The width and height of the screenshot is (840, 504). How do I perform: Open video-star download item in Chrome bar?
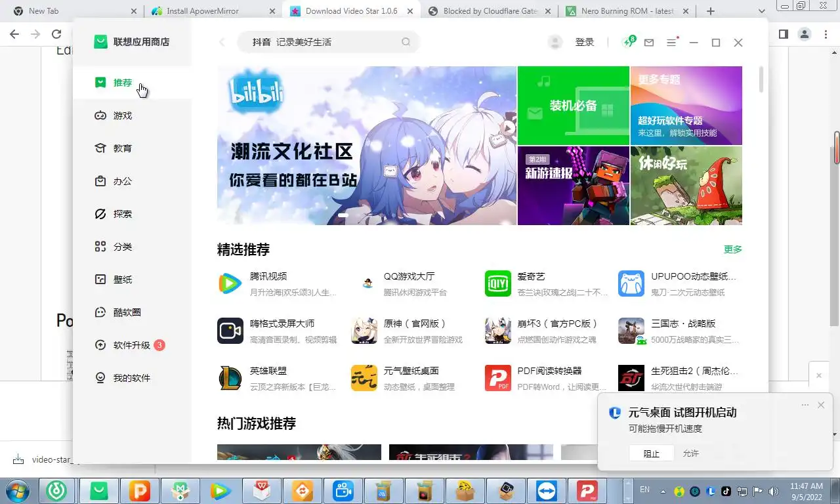pos(52,459)
